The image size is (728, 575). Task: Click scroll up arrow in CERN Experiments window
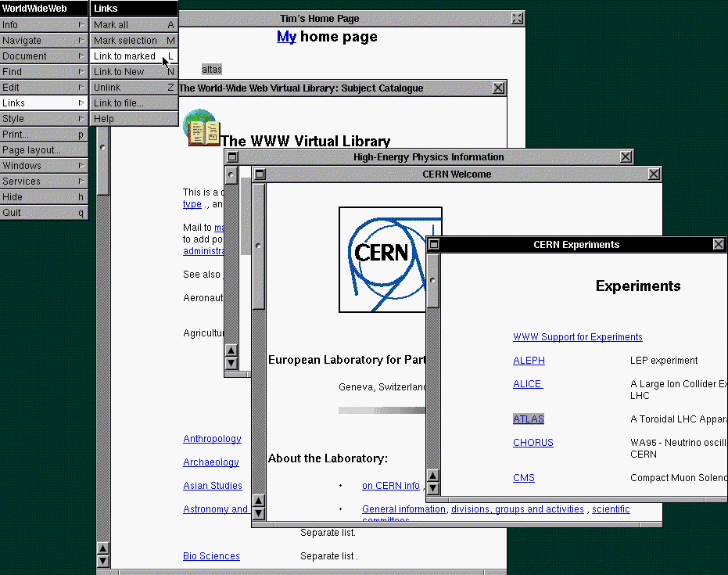tap(432, 475)
